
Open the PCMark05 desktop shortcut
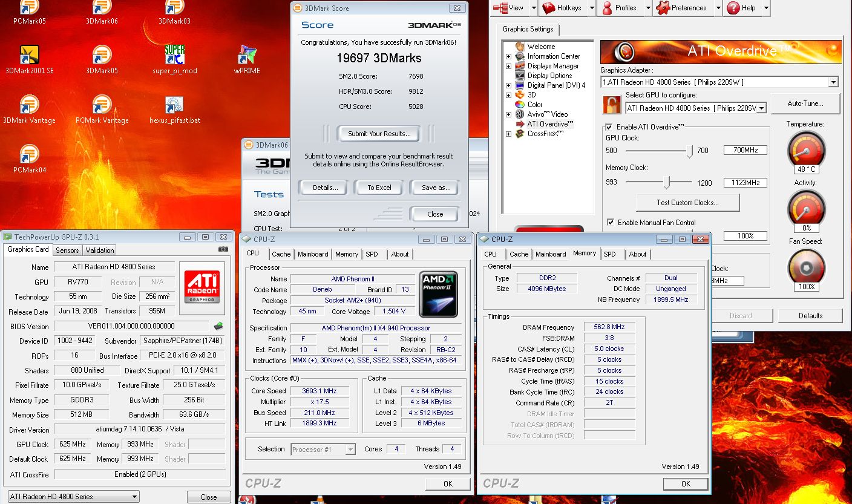[x=30, y=12]
